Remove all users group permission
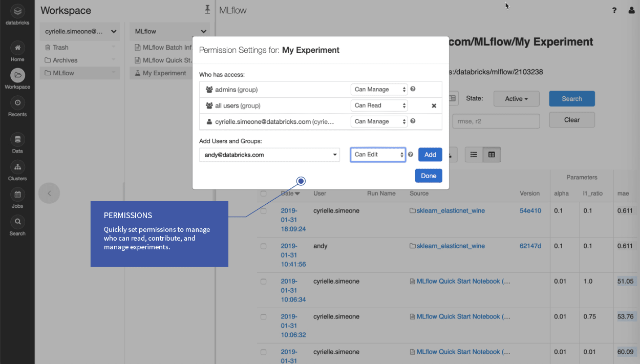640x364 pixels. pyautogui.click(x=434, y=106)
